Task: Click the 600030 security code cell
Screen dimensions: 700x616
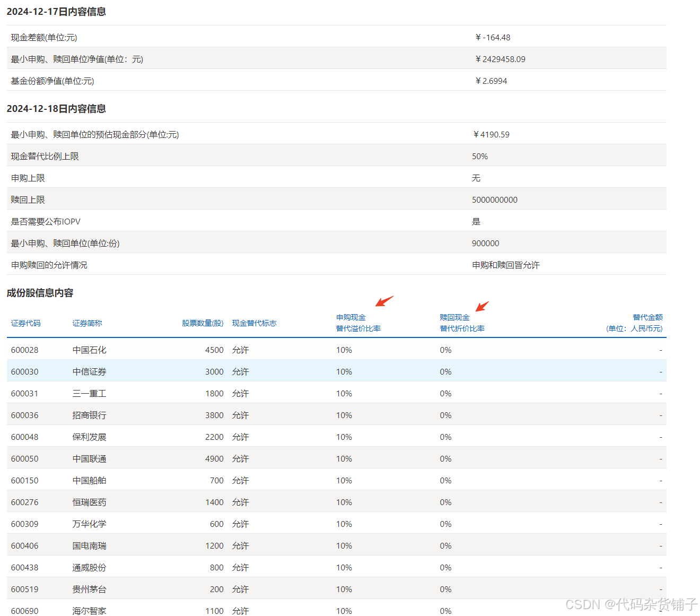Action: [24, 372]
